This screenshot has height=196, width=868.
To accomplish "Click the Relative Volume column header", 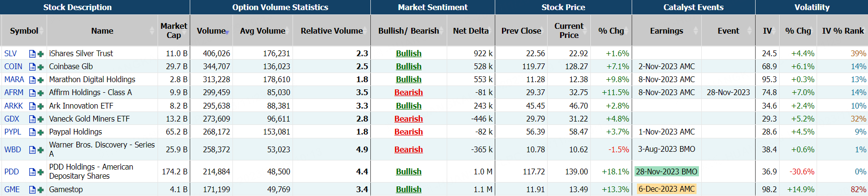I will pyautogui.click(x=331, y=31).
